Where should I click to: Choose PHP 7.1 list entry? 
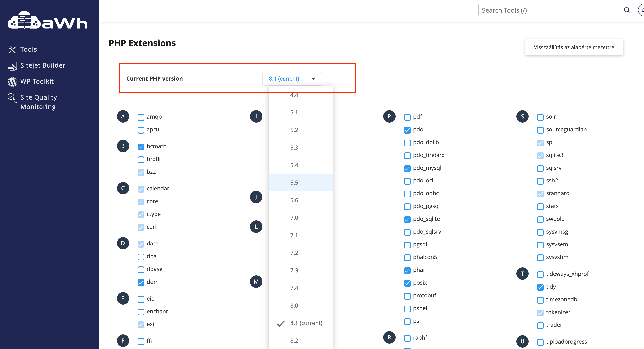pos(300,235)
